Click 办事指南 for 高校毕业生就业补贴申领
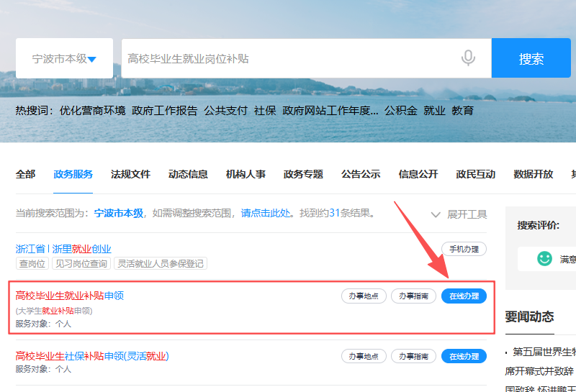This screenshot has width=576, height=392. pos(413,296)
